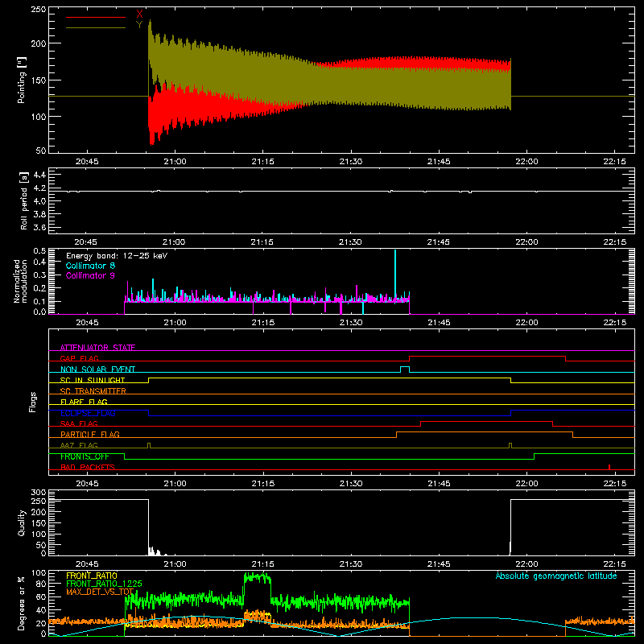Click the 21:30 tick label under Pointing plot
The height and width of the screenshot is (644, 644).
coord(351,162)
